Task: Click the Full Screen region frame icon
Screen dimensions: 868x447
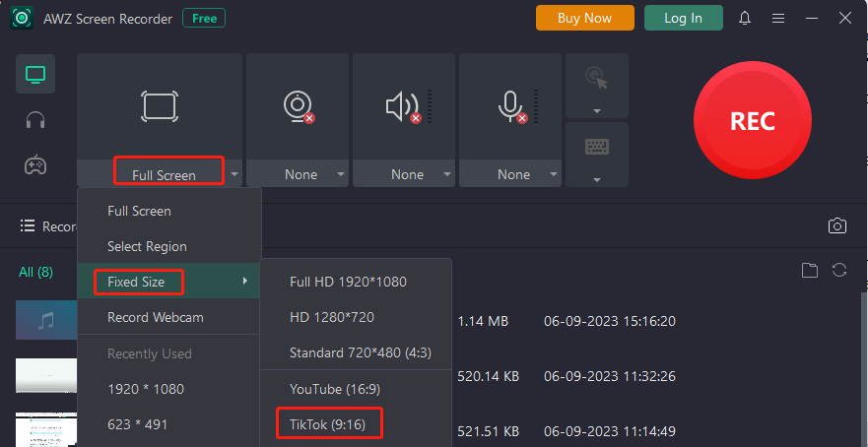Action: [160, 106]
